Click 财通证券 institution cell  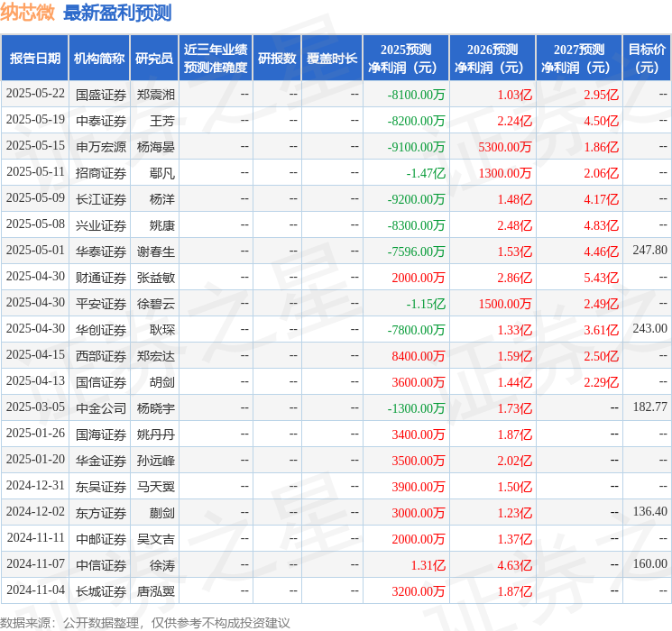(101, 278)
